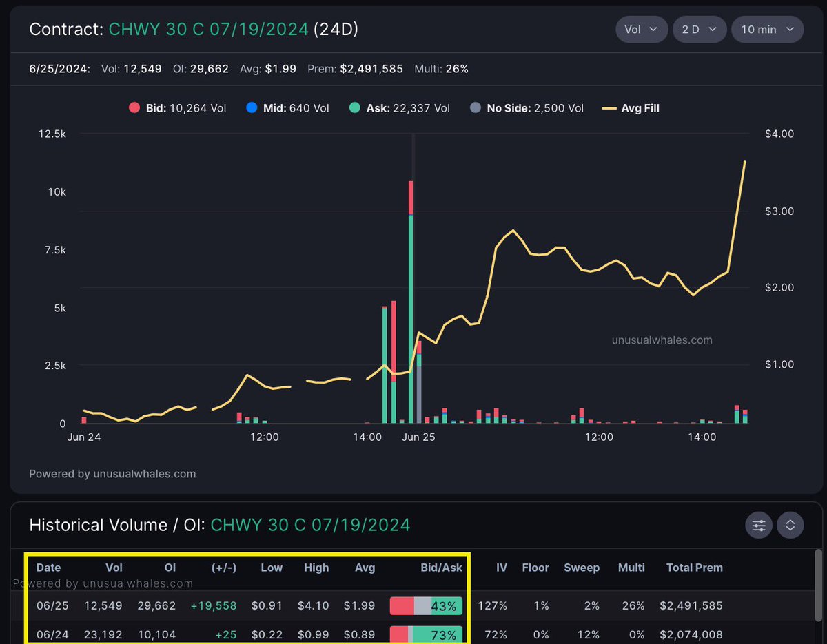Sort table by Multi column header
Viewport: 827px width, 644px height.
631,568
